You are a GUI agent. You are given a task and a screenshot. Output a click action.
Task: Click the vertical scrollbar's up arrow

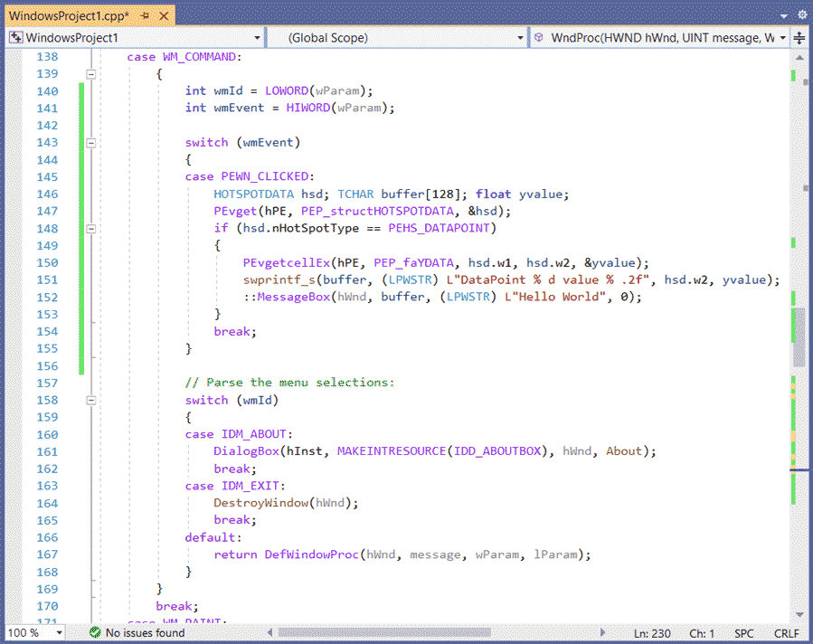click(799, 56)
